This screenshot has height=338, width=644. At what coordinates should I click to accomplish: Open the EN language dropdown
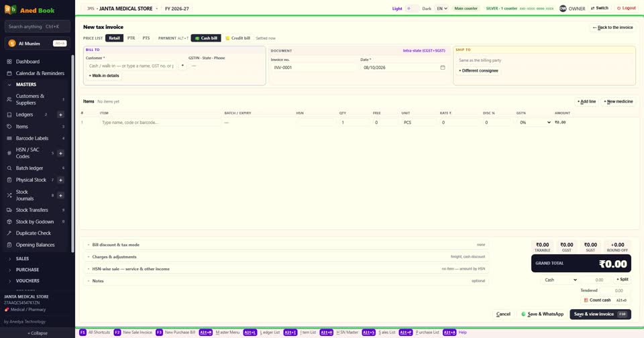point(441,8)
